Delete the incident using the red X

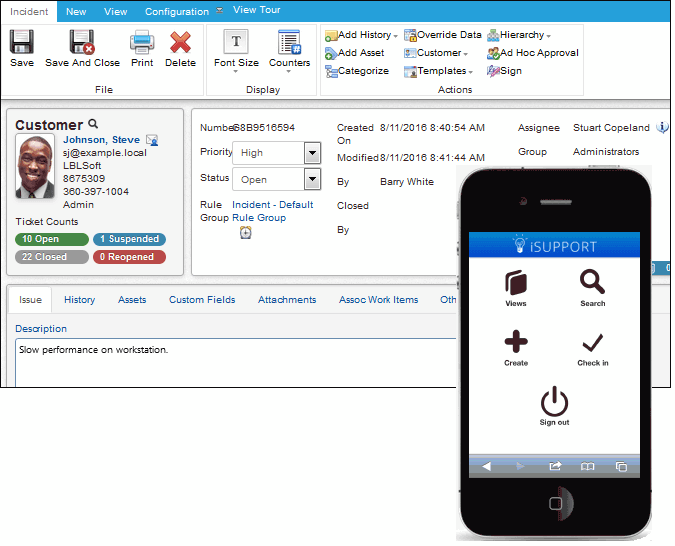180,42
